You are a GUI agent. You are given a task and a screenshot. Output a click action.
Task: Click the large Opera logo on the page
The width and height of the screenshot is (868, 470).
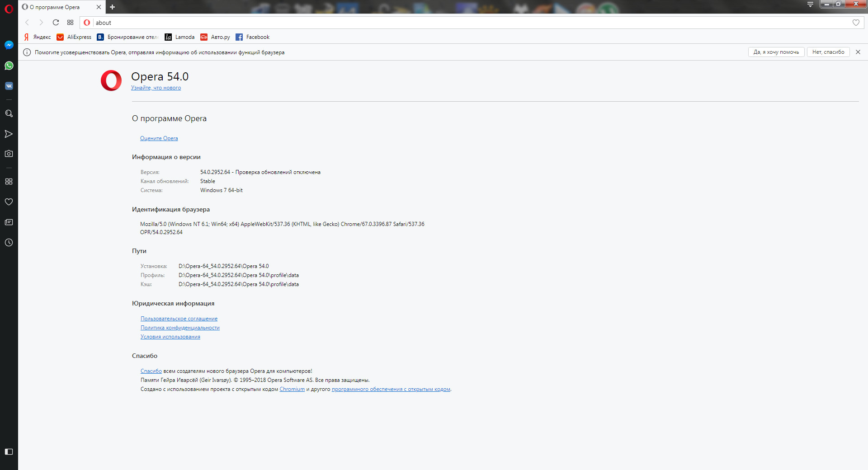(111, 80)
